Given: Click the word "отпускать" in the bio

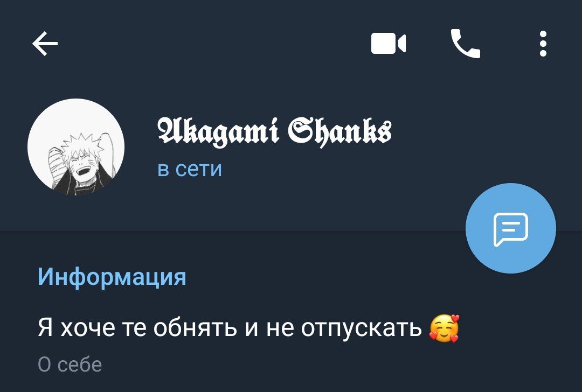Looking at the screenshot, I should click(x=361, y=328).
